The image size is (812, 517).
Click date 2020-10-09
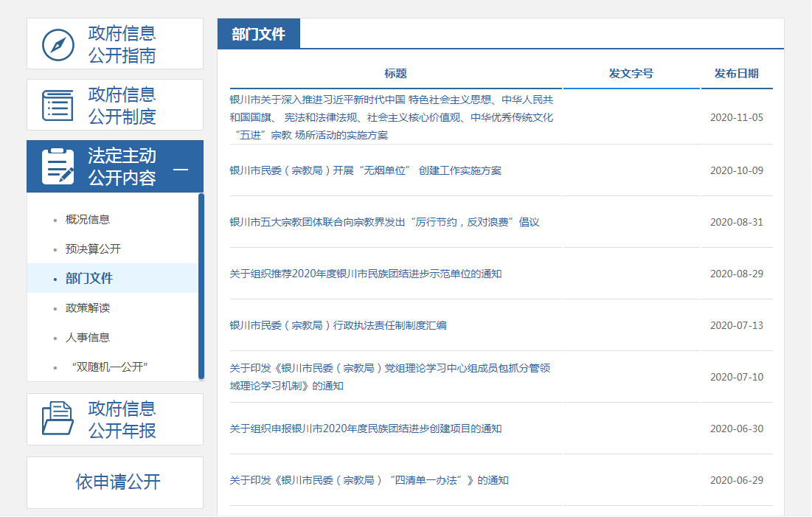point(736,170)
